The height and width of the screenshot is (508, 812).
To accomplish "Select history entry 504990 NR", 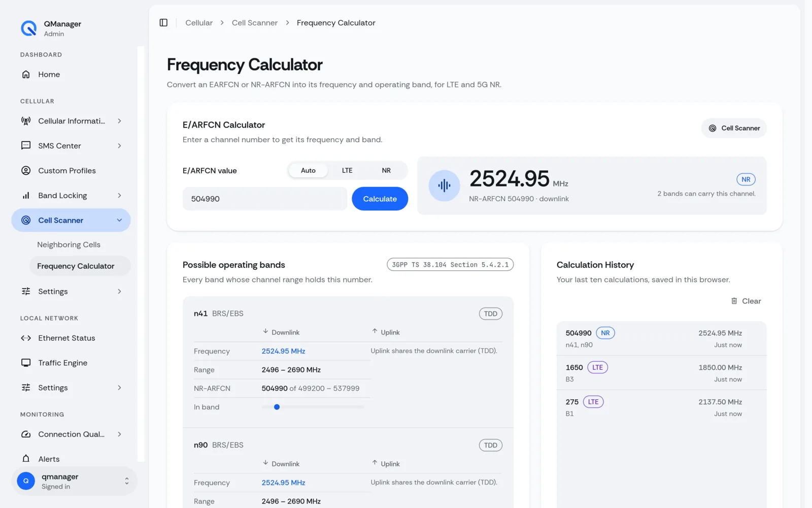I will click(x=661, y=338).
